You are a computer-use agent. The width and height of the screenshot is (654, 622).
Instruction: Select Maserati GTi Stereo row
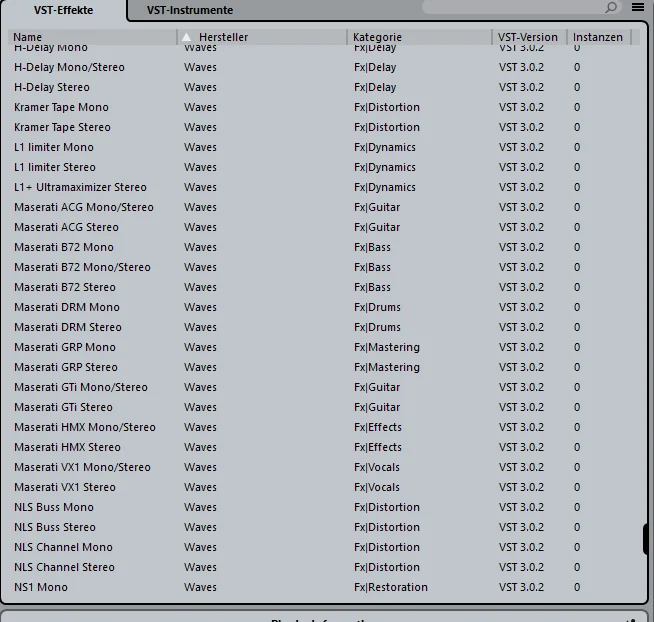coord(324,408)
